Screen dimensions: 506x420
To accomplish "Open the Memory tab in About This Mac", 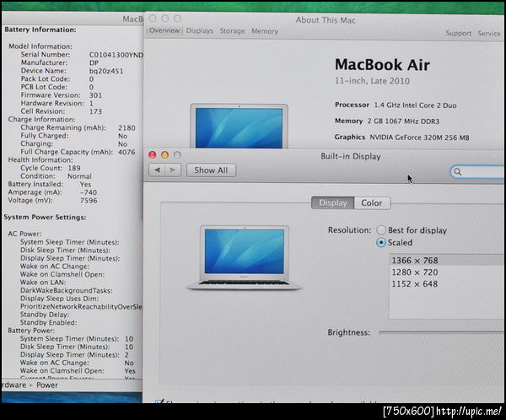I will 265,31.
